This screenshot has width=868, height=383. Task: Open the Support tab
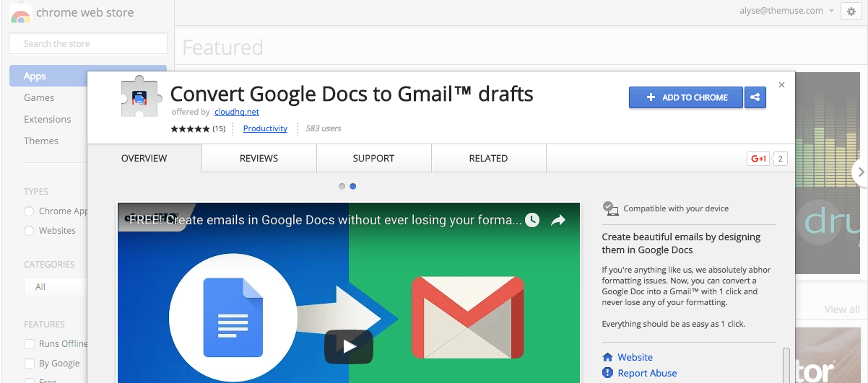point(373,158)
